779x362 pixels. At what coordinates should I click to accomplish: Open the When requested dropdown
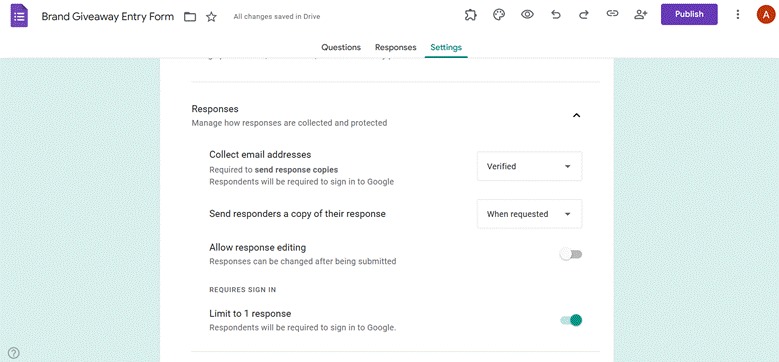[x=529, y=214]
